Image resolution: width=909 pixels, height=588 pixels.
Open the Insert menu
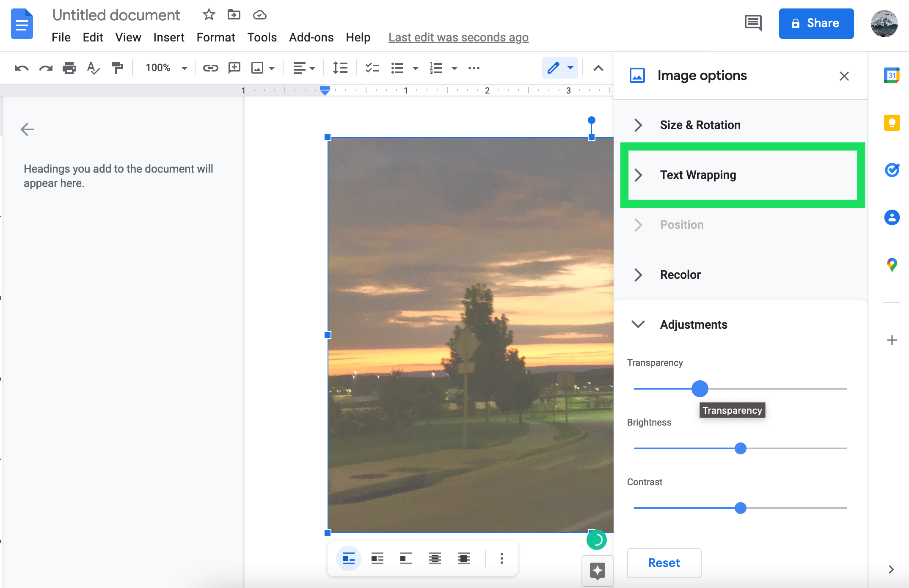[169, 37]
